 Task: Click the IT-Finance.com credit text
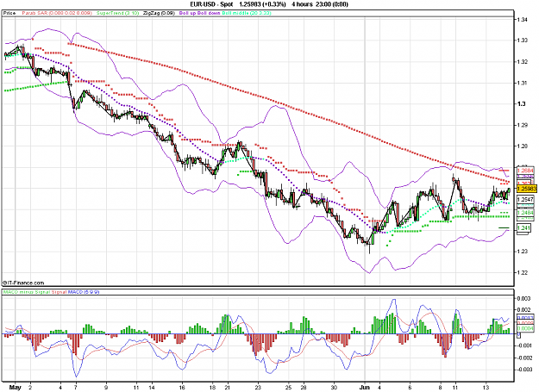23,283
